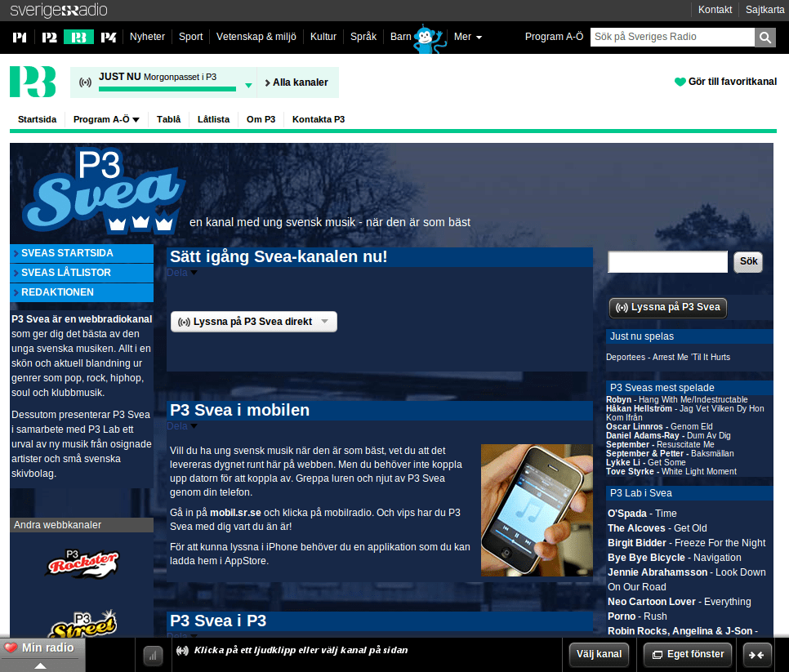Expand the JUST NU green dropdown arrow
Viewport: 789px width, 672px height.
(x=248, y=86)
